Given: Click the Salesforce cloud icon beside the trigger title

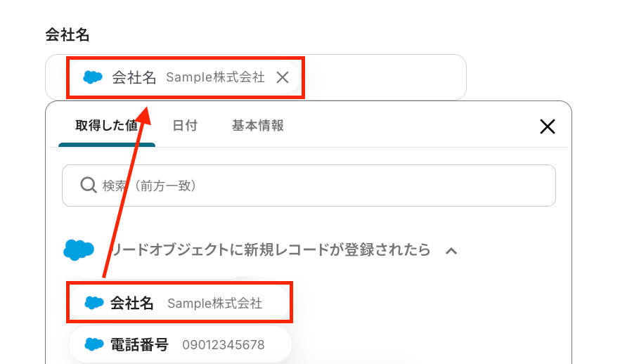Looking at the screenshot, I should [79, 249].
